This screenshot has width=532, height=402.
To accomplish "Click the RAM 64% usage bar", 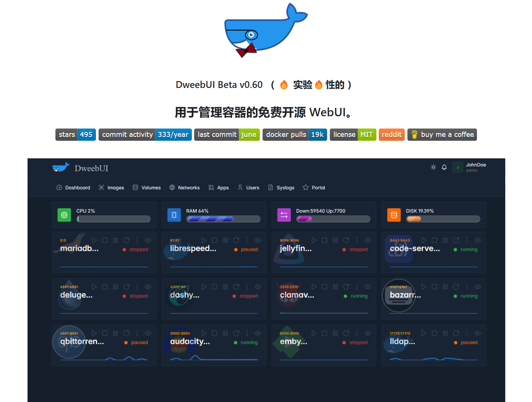I will (x=224, y=219).
